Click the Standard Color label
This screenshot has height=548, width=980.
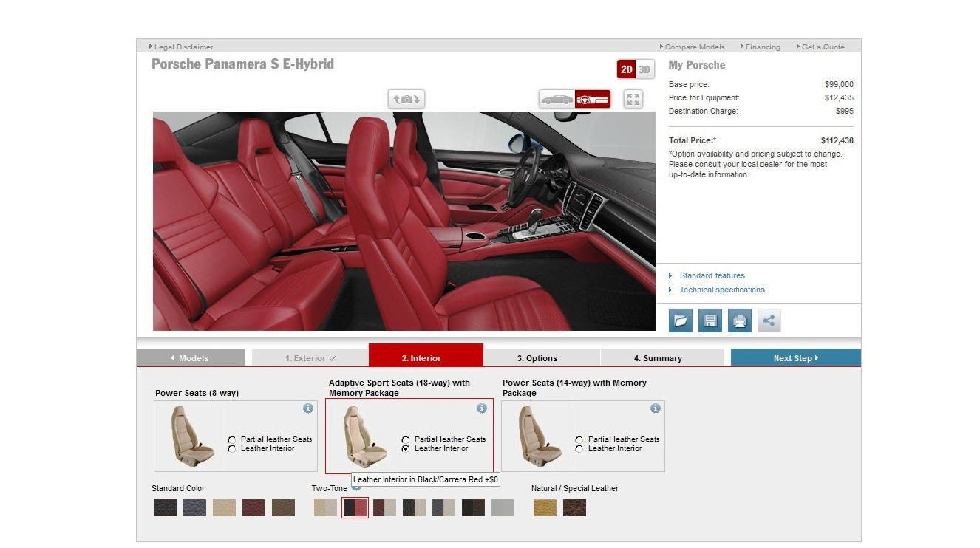(x=178, y=488)
